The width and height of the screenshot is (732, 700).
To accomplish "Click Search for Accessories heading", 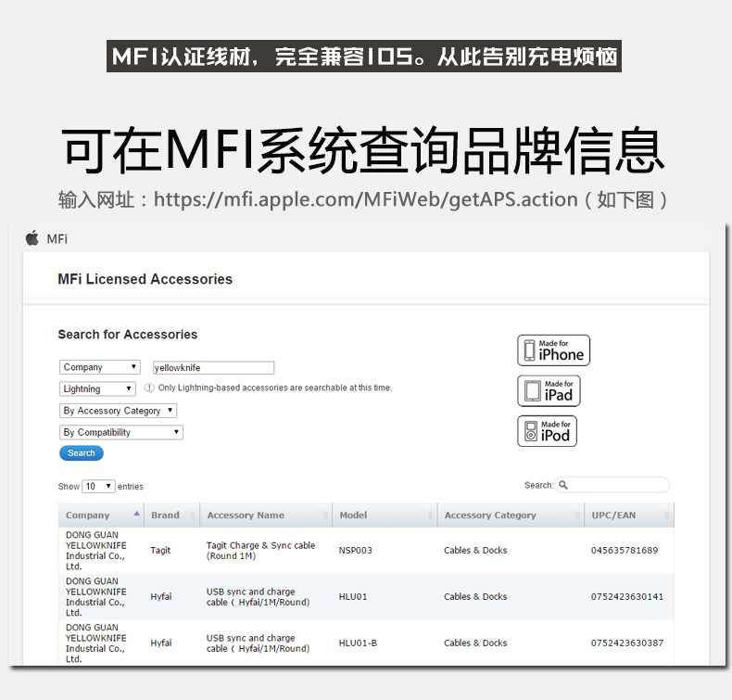I will pyautogui.click(x=128, y=335).
